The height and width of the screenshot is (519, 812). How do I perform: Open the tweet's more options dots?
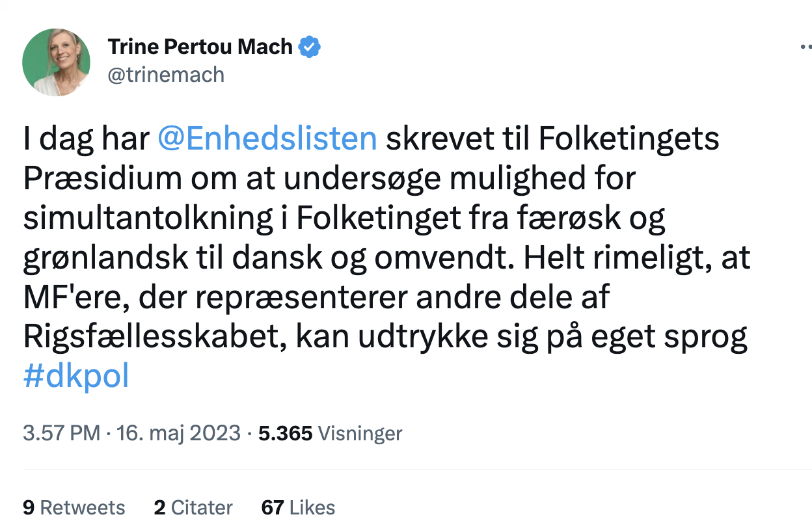coord(805,47)
